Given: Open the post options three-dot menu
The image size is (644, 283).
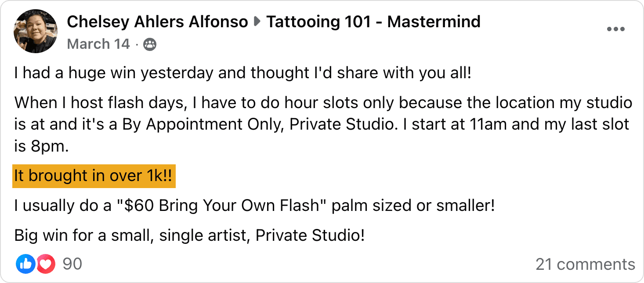Looking at the screenshot, I should tap(615, 29).
